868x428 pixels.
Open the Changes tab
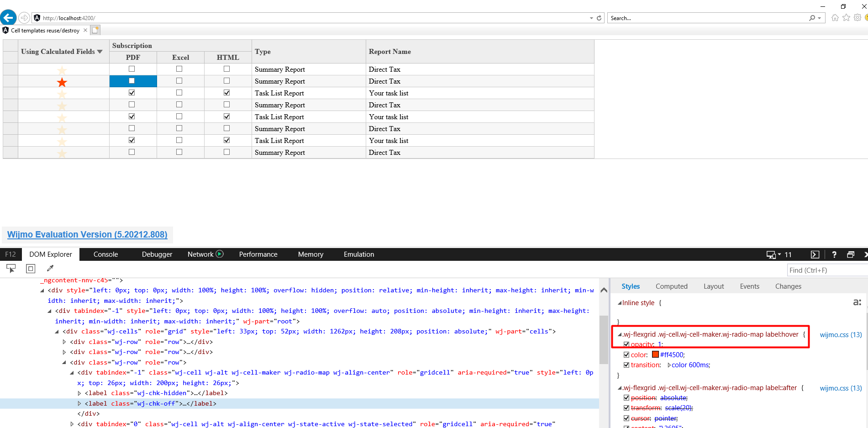click(788, 286)
